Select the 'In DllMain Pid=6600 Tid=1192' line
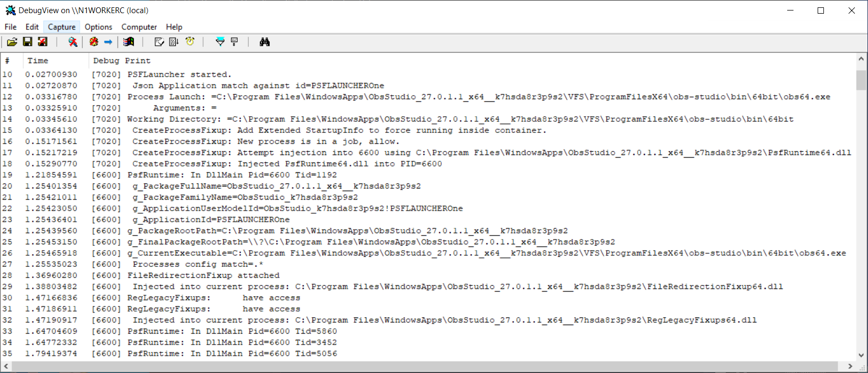The image size is (868, 373). tap(429, 175)
